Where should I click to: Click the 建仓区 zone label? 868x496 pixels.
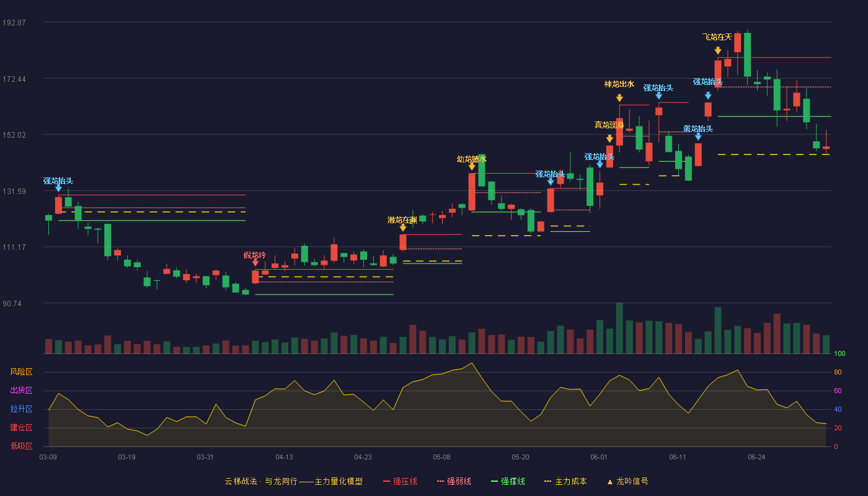(x=22, y=428)
